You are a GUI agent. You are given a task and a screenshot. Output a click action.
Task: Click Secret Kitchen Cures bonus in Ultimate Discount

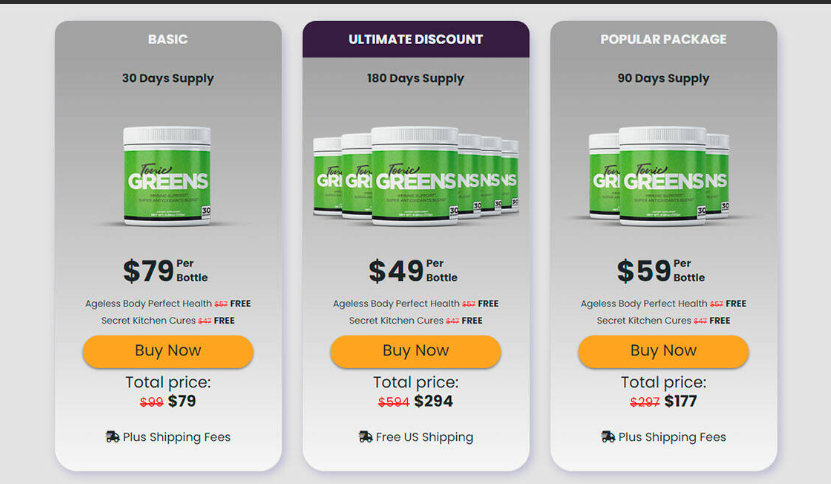[x=396, y=321]
